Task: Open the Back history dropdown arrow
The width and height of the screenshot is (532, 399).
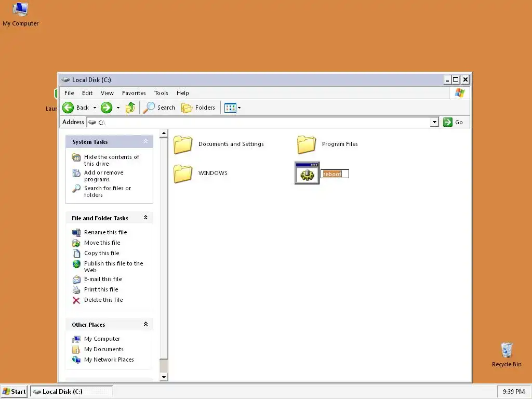Action: tap(95, 108)
